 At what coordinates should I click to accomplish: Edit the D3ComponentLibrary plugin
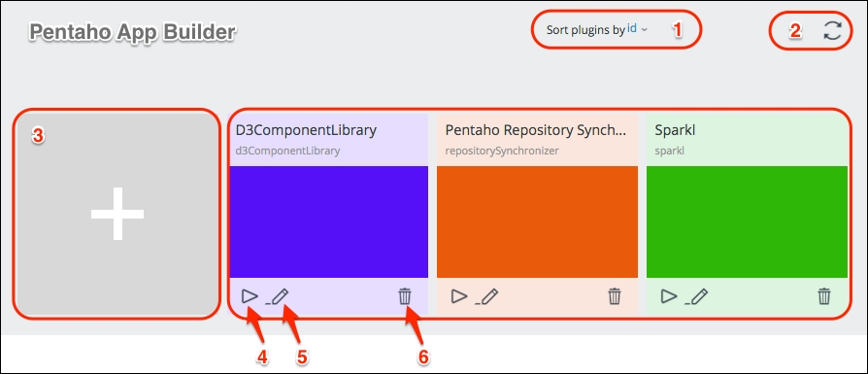[279, 296]
